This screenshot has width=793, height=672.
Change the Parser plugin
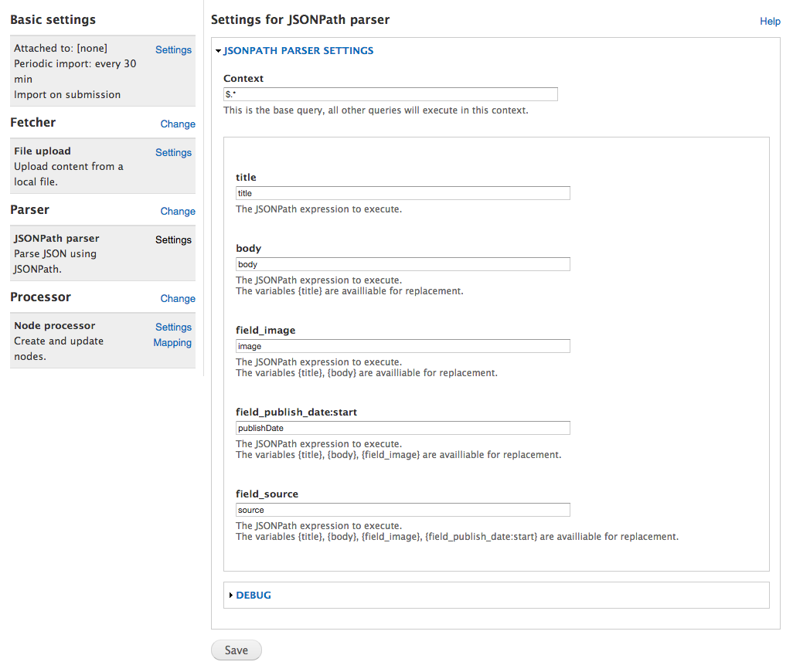click(x=178, y=211)
